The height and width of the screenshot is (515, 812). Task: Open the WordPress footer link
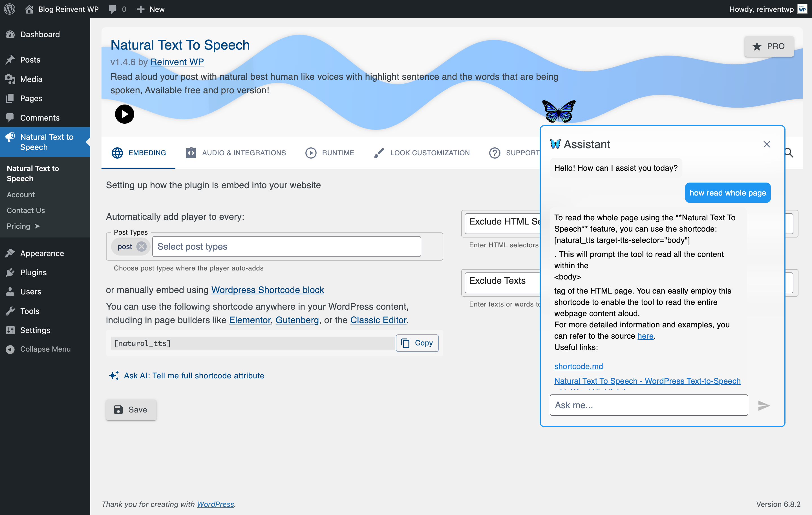point(215,504)
